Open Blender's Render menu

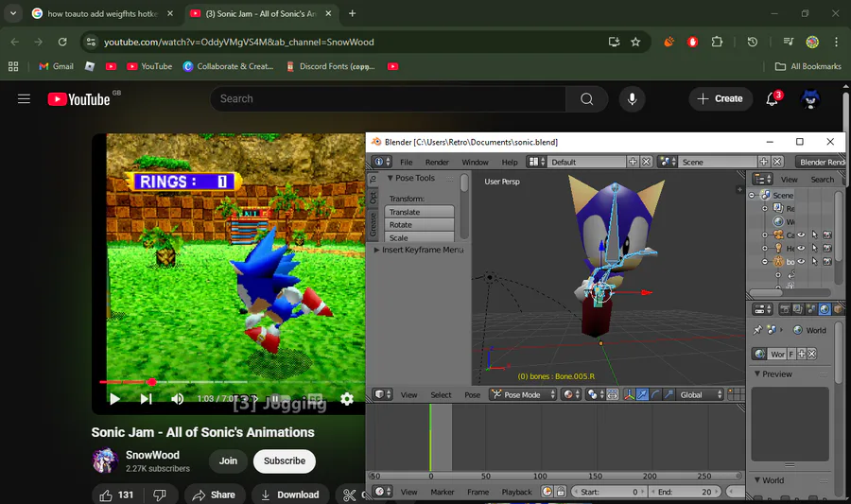pyautogui.click(x=437, y=162)
